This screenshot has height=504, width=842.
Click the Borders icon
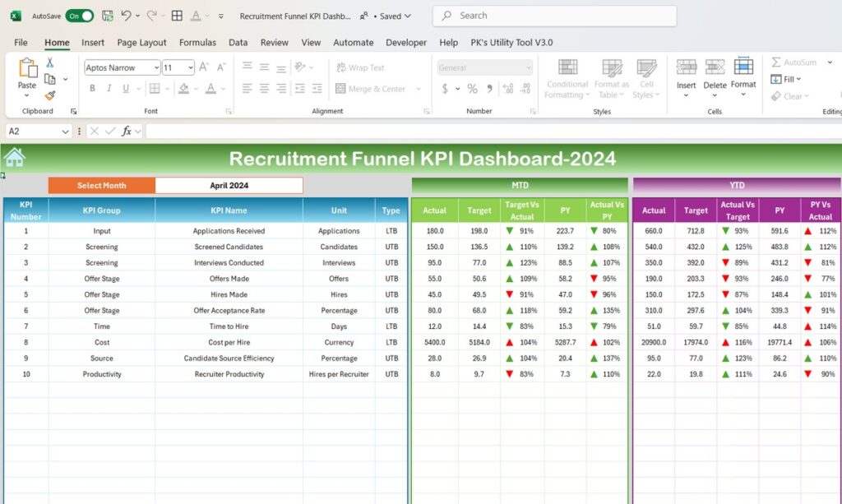coord(155,89)
